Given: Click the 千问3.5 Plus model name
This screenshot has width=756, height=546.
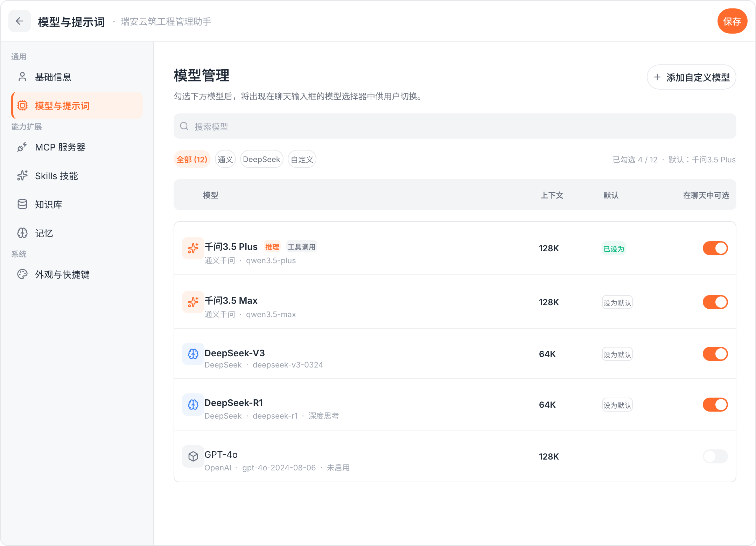Looking at the screenshot, I should (x=231, y=247).
